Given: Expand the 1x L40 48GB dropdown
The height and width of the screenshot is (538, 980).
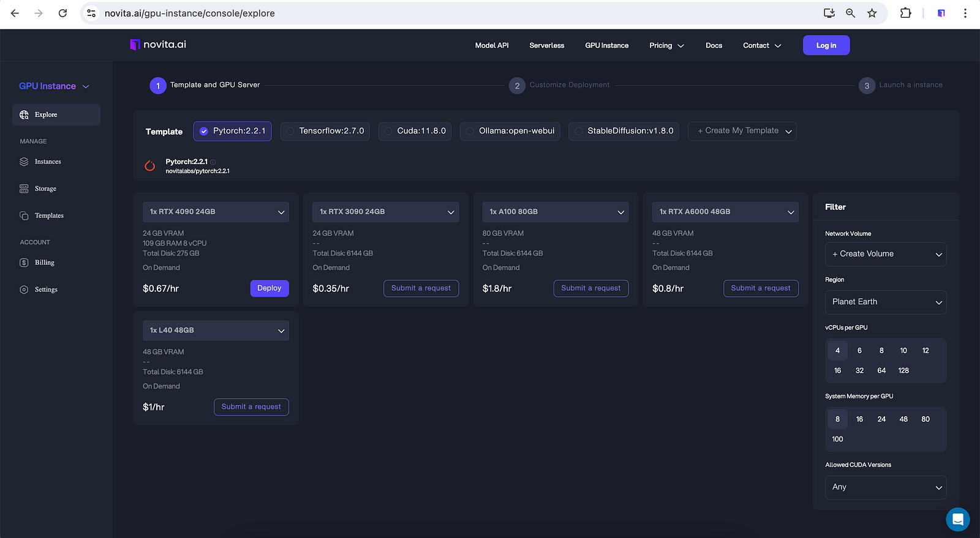Looking at the screenshot, I should 216,331.
